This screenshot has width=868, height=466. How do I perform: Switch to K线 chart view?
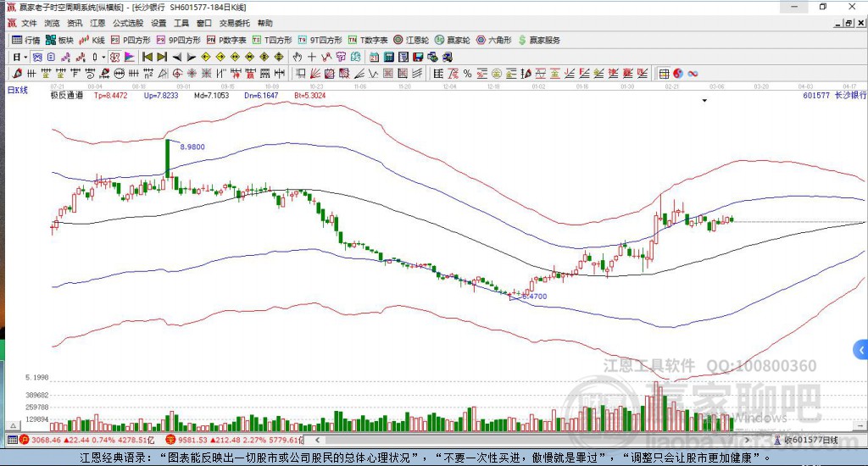92,40
